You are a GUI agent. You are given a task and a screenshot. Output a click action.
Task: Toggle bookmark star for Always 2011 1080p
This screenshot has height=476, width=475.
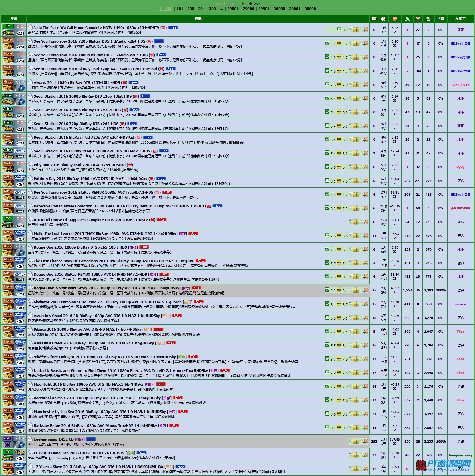361,85
